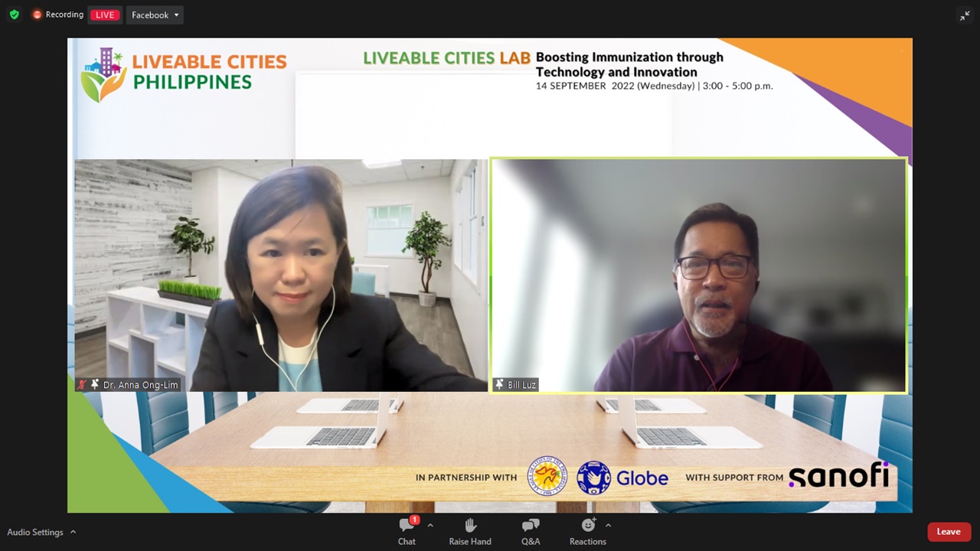Toggle Raise Hand
Viewport: 980px width, 551px height.
click(470, 531)
